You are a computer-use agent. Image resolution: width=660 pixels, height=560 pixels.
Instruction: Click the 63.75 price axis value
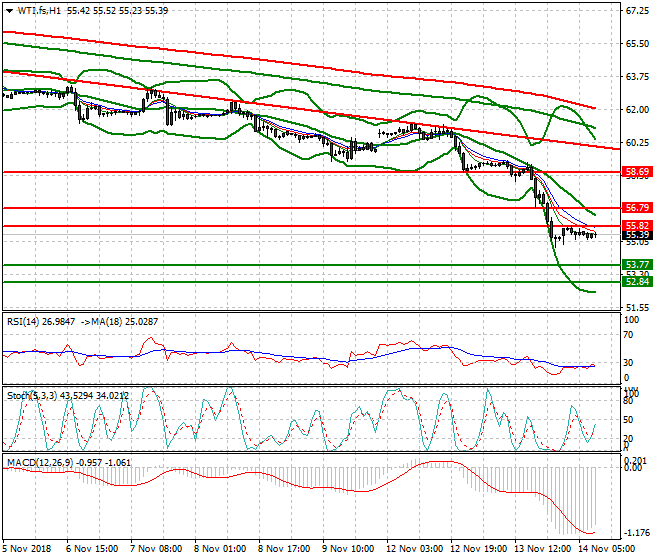point(637,77)
